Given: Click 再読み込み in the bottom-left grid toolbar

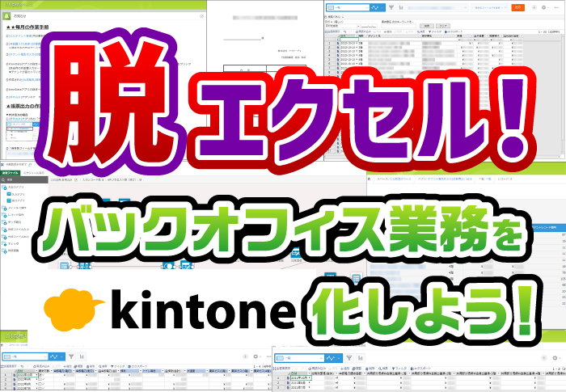Looking at the screenshot, I should (x=42, y=366).
